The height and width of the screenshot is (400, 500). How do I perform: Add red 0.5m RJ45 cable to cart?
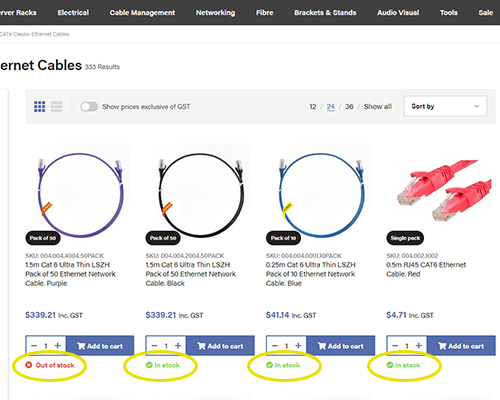tap(461, 346)
